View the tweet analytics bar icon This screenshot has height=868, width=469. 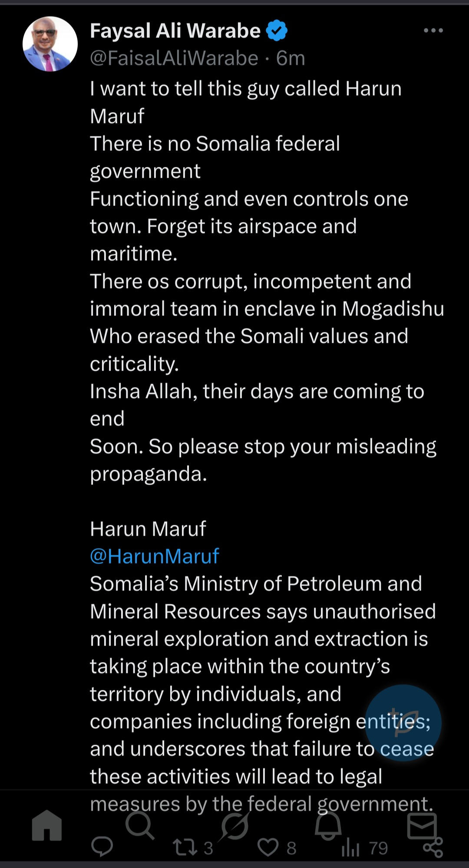[x=350, y=848]
